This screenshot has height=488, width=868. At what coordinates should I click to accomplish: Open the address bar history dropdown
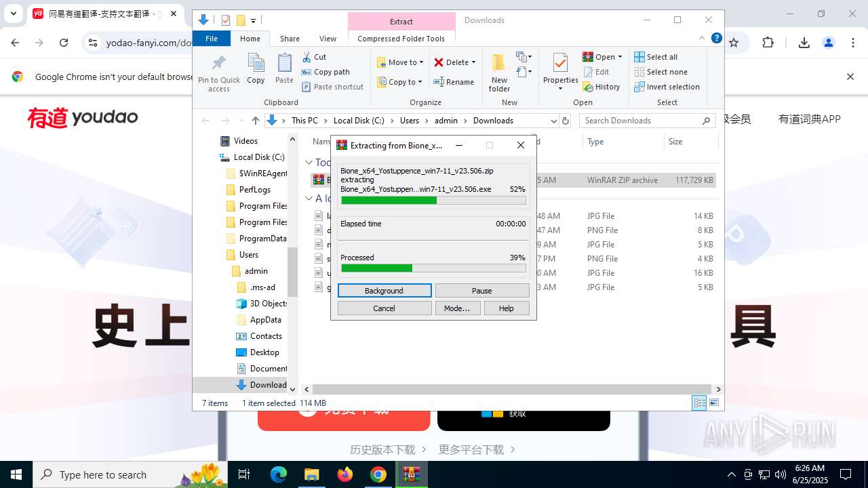coord(554,121)
